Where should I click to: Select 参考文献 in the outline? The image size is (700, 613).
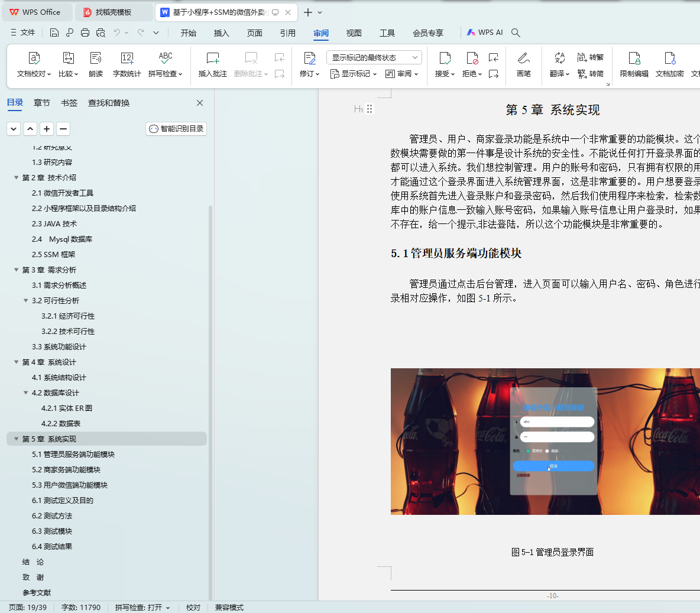pyautogui.click(x=37, y=592)
